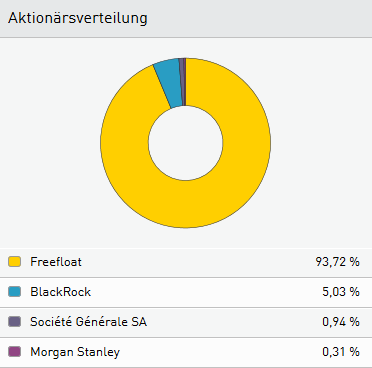The image size is (372, 368).
Task: Click the magenta Morgan Stanley legend swatch
Action: (x=14, y=352)
